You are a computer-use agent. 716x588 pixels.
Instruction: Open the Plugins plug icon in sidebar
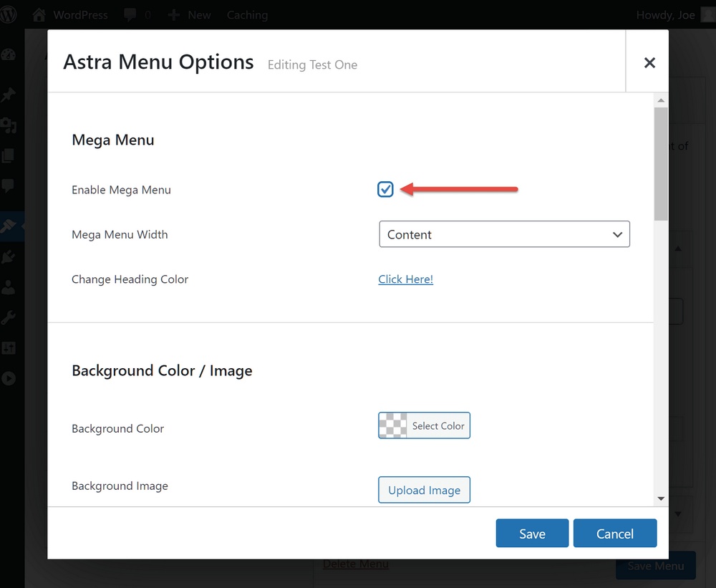click(9, 257)
